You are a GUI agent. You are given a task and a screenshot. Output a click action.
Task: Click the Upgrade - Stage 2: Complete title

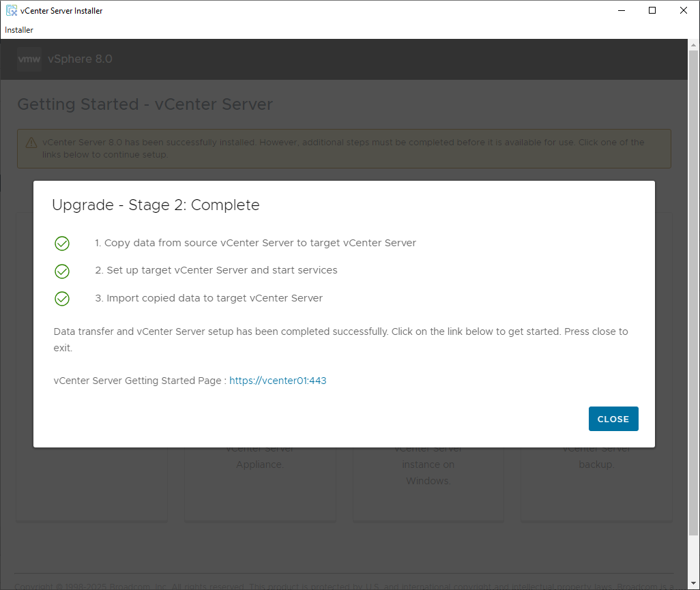pyautogui.click(x=156, y=205)
